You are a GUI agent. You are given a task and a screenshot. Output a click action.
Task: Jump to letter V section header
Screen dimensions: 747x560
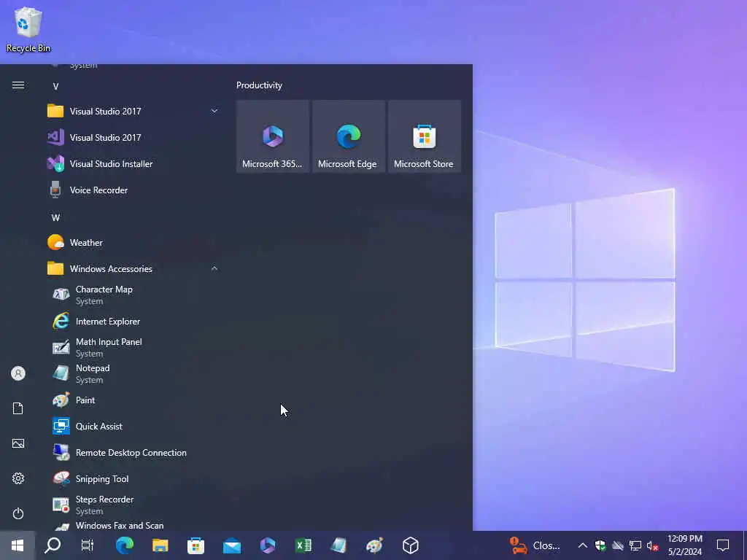pyautogui.click(x=55, y=86)
